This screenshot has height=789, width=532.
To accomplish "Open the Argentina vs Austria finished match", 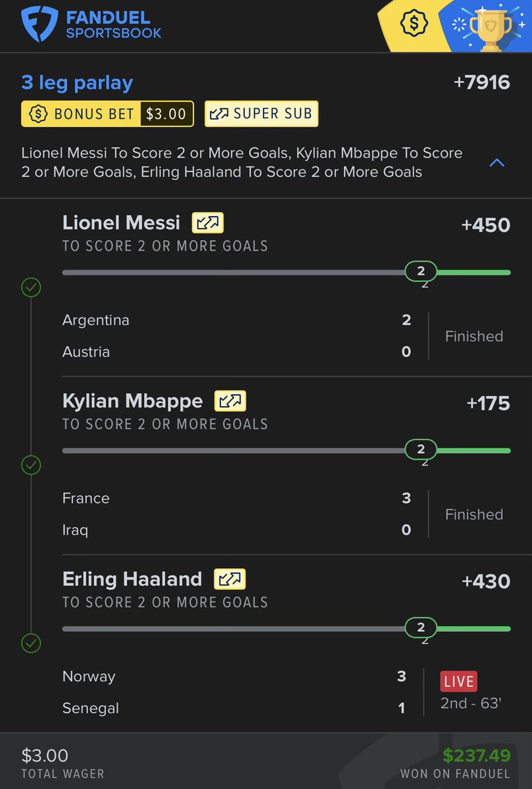I will pos(283,336).
